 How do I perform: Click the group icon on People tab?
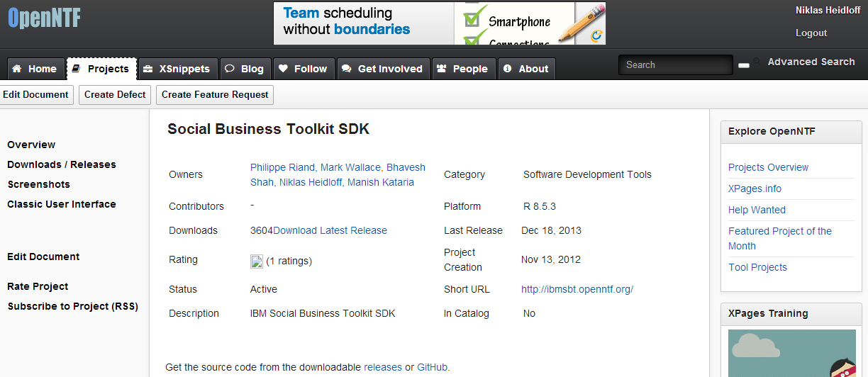(442, 69)
